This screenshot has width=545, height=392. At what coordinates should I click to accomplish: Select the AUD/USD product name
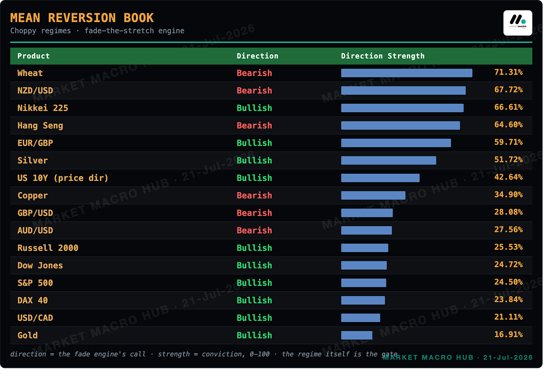pos(35,231)
